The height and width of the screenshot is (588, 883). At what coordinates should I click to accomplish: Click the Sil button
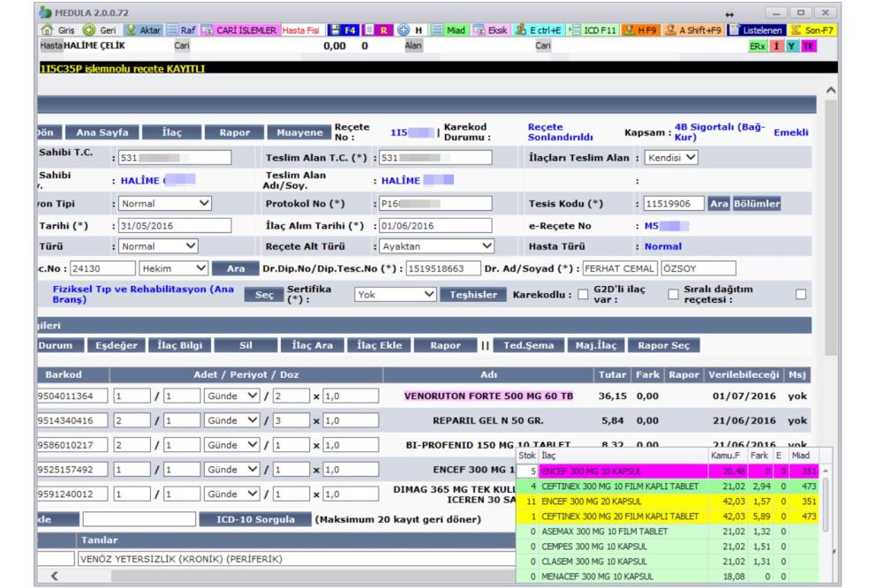(x=245, y=345)
